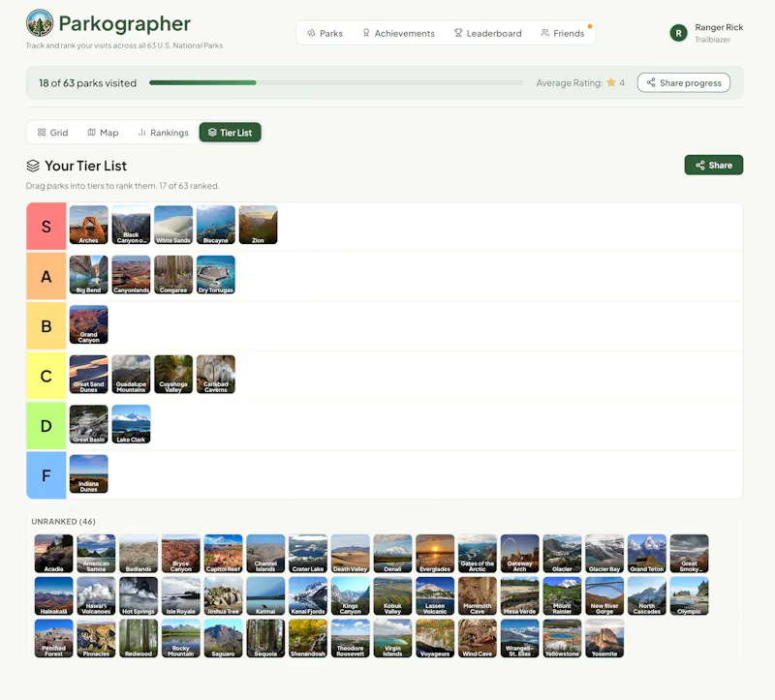Select the Carlsbad Caverns tile
The height and width of the screenshot is (700, 775).
[x=216, y=375]
